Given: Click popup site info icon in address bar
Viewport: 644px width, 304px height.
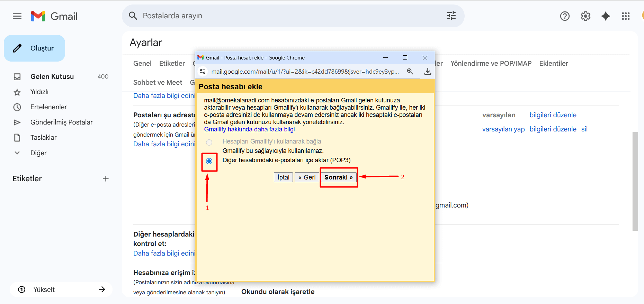Looking at the screenshot, I should [203, 72].
